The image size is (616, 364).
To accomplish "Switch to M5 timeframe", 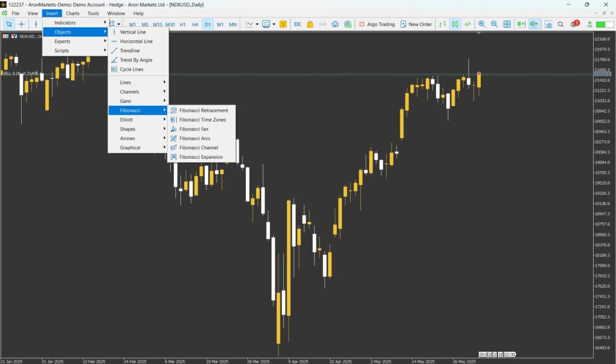I will click(x=145, y=25).
